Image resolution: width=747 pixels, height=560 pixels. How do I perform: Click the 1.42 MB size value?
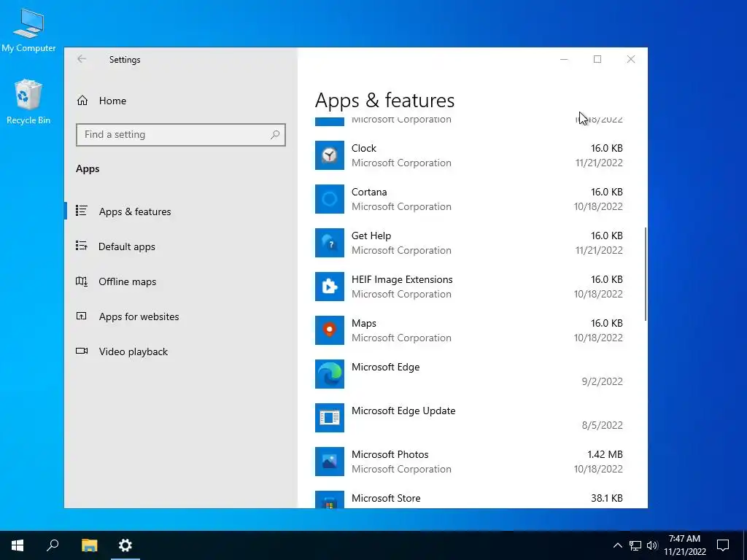click(x=605, y=455)
